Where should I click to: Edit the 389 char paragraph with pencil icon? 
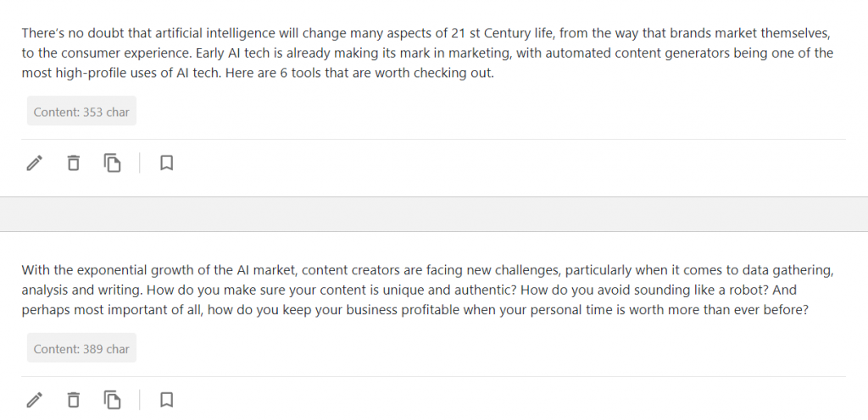(x=34, y=400)
